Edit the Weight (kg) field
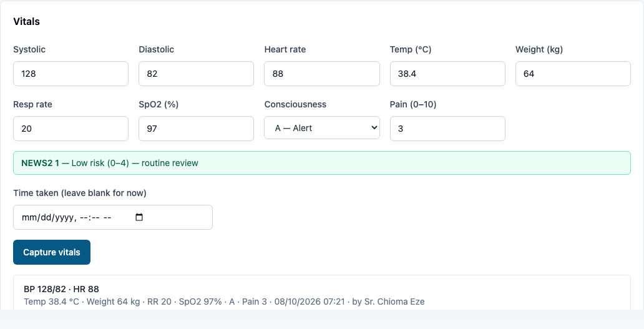This screenshot has height=329, width=644. click(573, 74)
